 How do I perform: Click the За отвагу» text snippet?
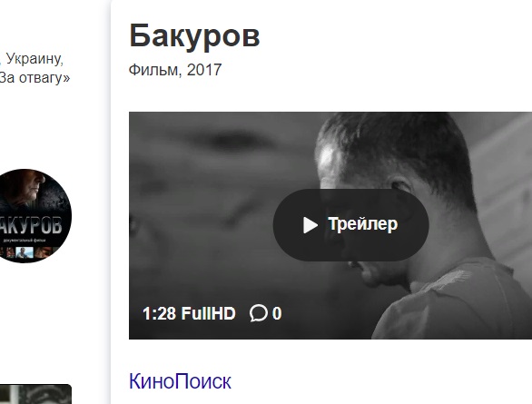(x=34, y=78)
